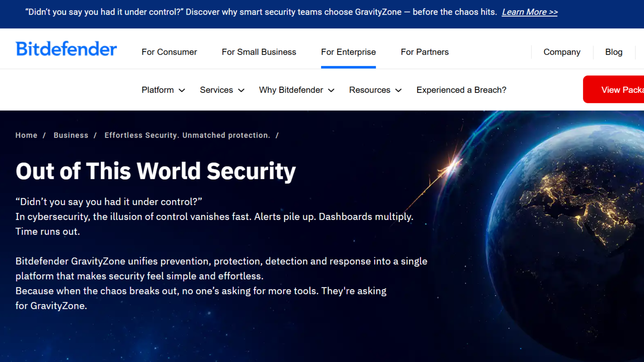Click the paragraph starting with Bitdefender GravityZone unifies
The height and width of the screenshot is (362, 644).
tap(221, 268)
